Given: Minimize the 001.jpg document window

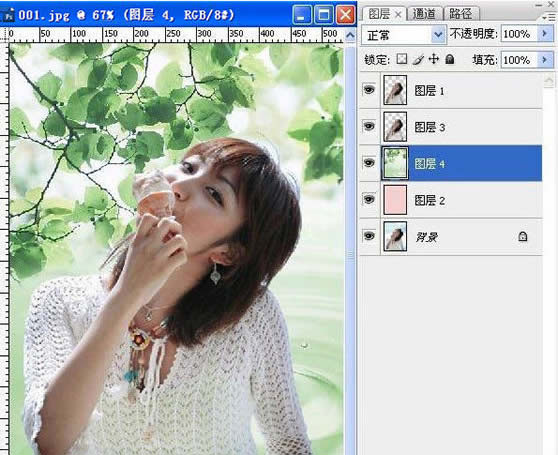Looking at the screenshot, I should click(302, 15).
